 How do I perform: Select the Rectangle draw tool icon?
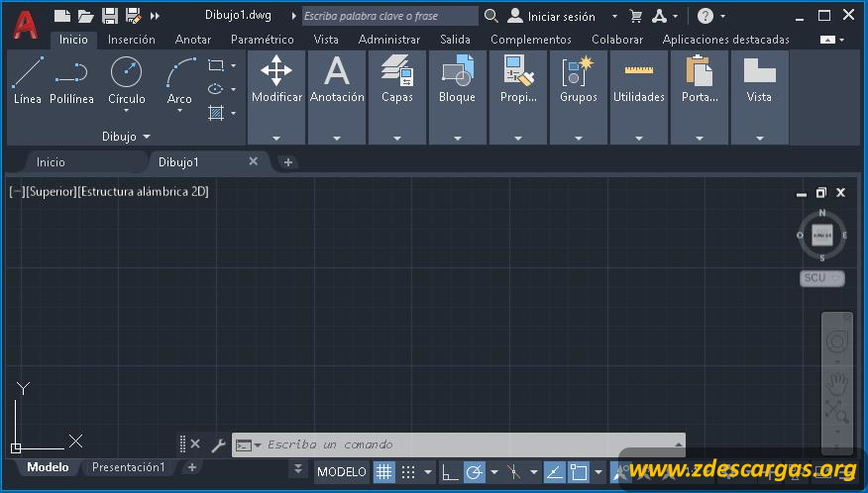(x=216, y=65)
